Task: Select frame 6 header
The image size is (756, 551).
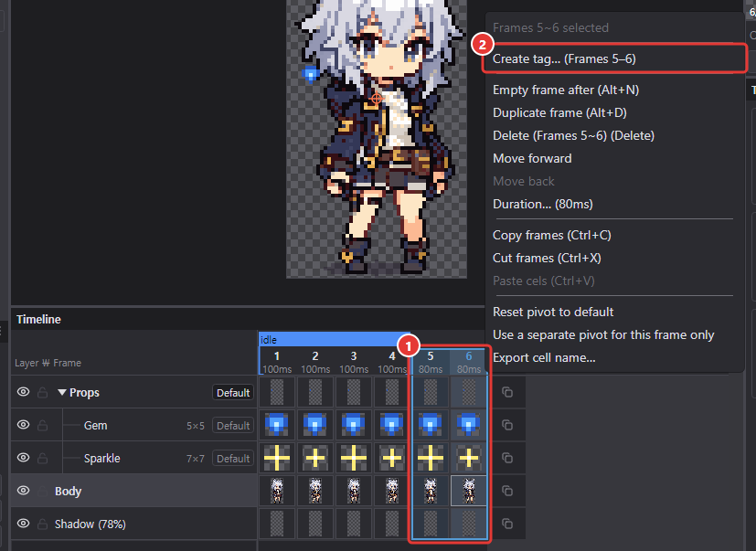Action: (x=469, y=362)
